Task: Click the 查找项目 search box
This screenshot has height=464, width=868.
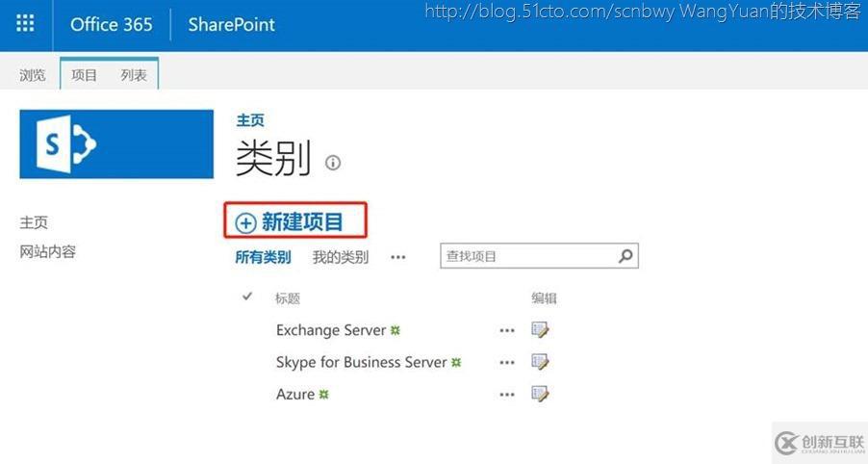Action: click(x=539, y=256)
